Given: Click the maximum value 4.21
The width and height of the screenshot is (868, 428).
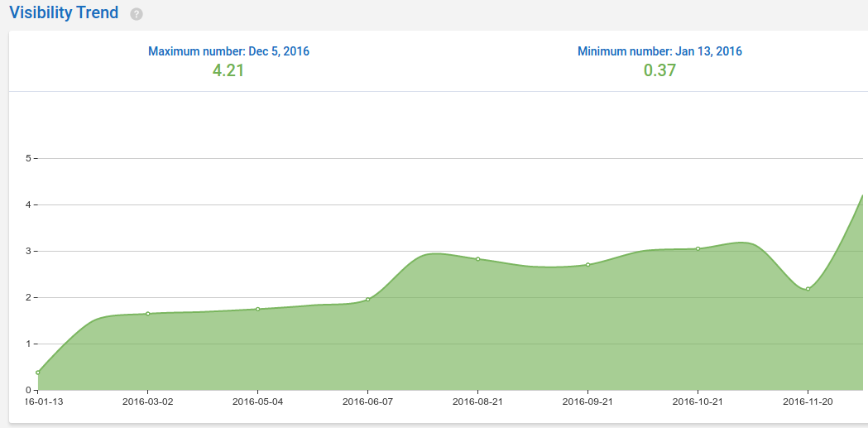Looking at the screenshot, I should pos(228,70).
